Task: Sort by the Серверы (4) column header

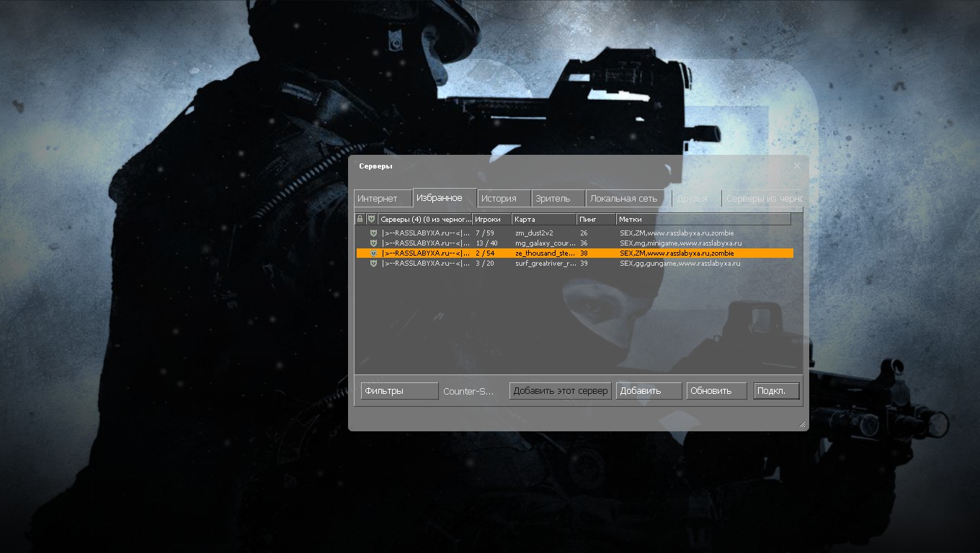Action: [425, 219]
